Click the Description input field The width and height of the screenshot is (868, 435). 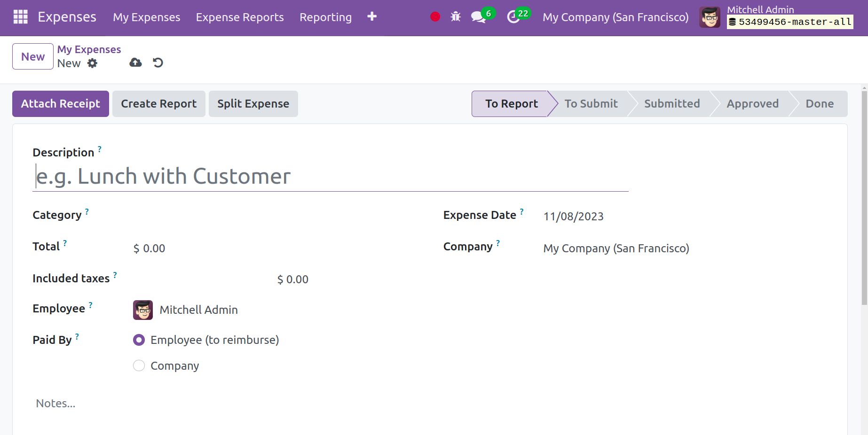click(x=331, y=177)
